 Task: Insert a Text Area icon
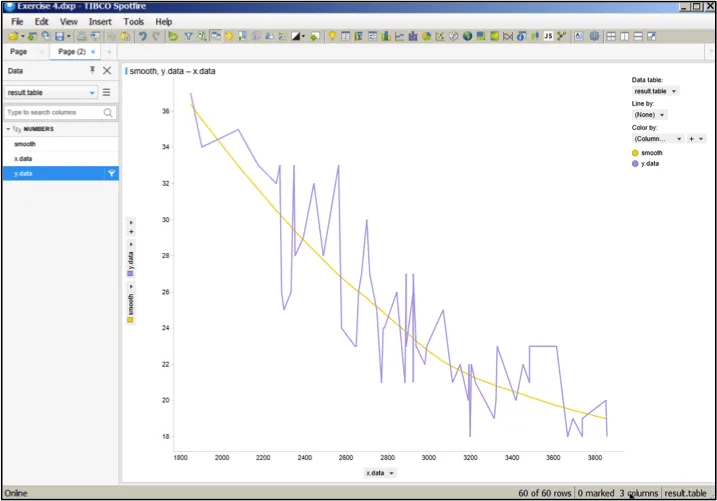(578, 36)
